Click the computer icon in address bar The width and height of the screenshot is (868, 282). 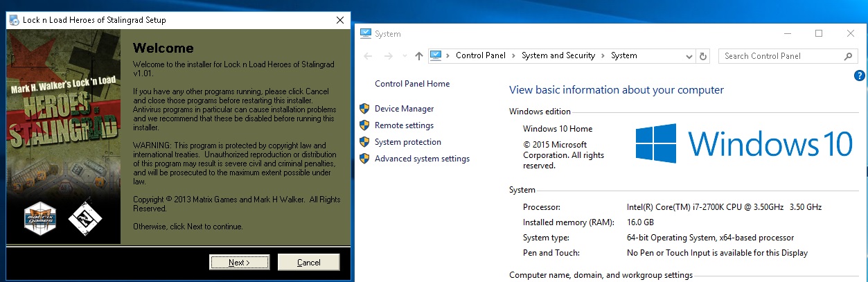436,55
